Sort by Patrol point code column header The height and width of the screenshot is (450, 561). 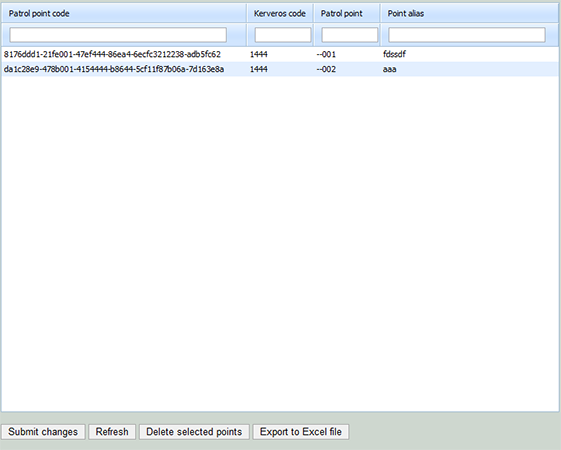(x=124, y=14)
